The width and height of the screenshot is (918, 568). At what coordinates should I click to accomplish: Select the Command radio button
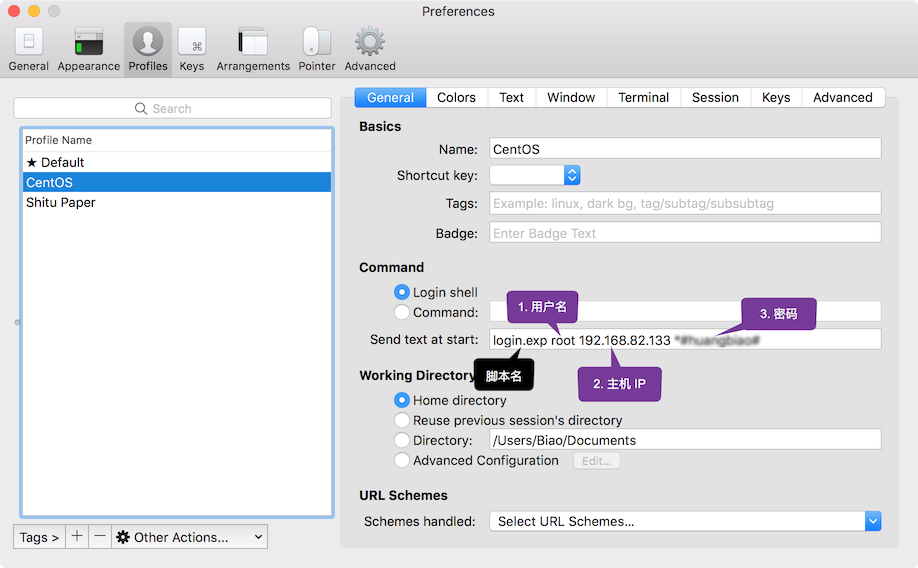click(x=402, y=312)
